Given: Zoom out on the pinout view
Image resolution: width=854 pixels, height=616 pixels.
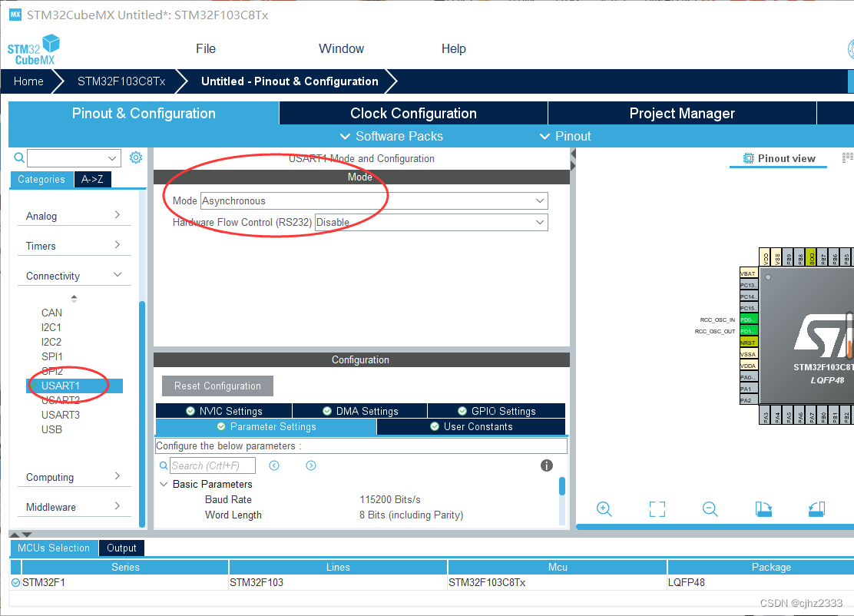Looking at the screenshot, I should [x=710, y=509].
